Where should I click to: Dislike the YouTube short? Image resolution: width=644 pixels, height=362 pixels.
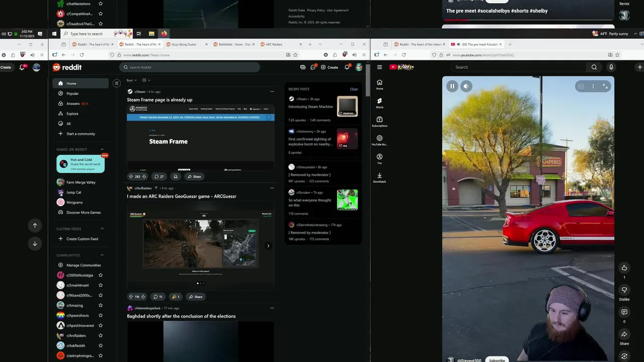[x=624, y=290]
